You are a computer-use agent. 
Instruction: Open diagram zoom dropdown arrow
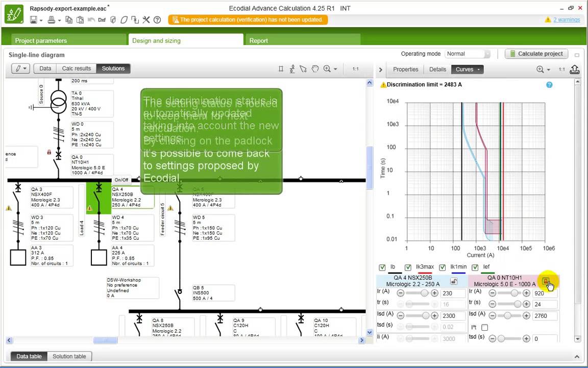click(335, 69)
